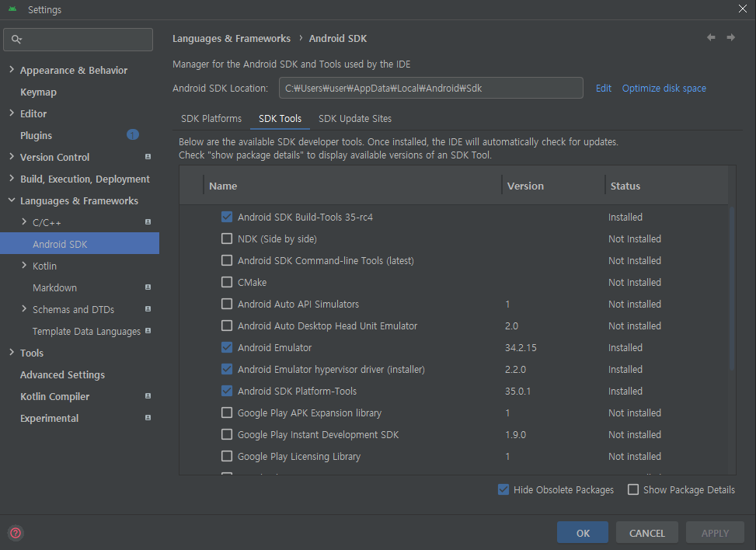Expand the Version Control section arrow
This screenshot has height=550, width=756.
click(x=12, y=156)
